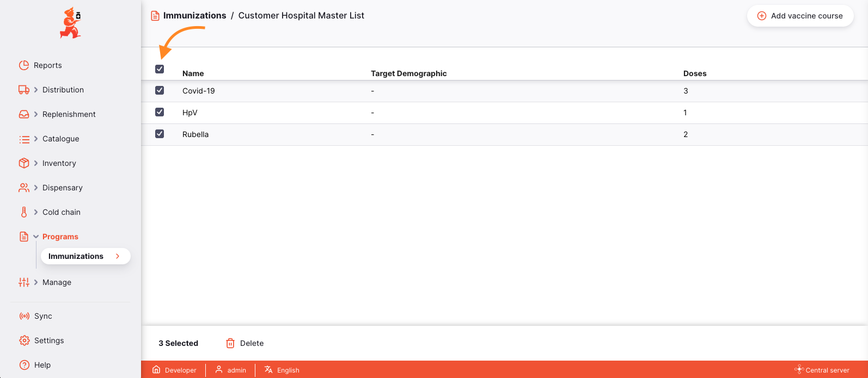The width and height of the screenshot is (868, 378).
Task: Click the HpV doses value 1
Action: pyautogui.click(x=685, y=113)
